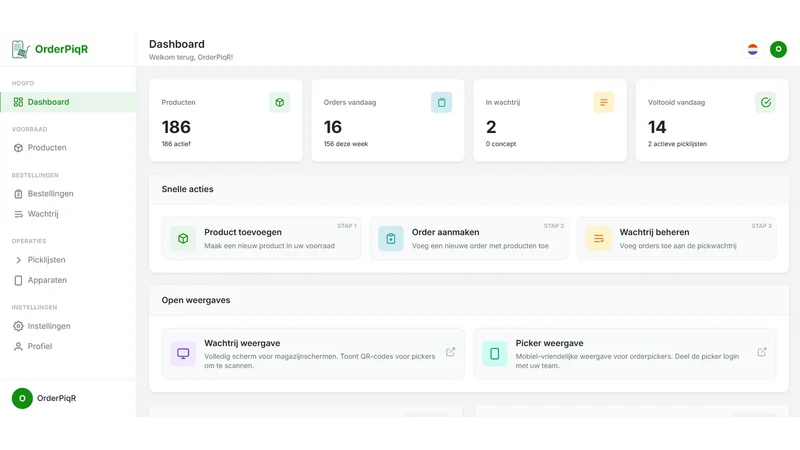Click the Wachtrij list icon in sidebar
This screenshot has height=450, width=800.
click(18, 214)
